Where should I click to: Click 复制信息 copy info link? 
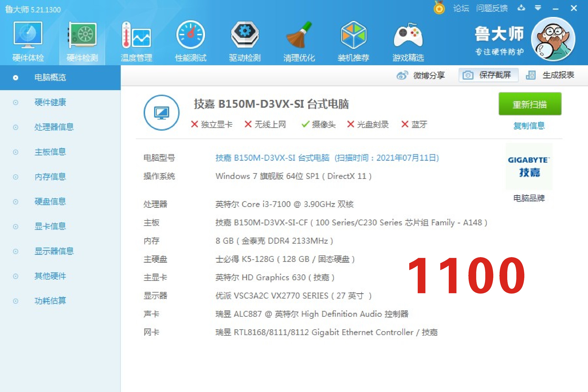(529, 126)
